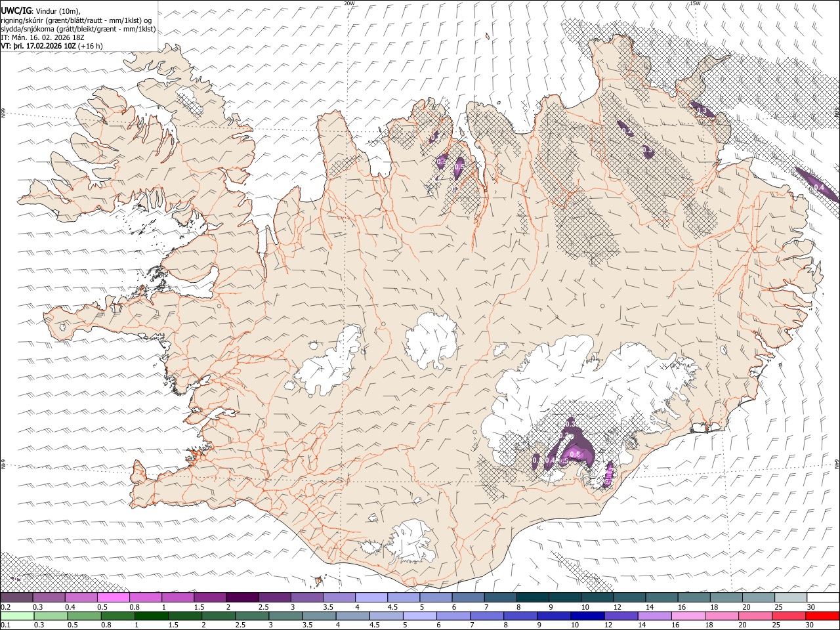Click the '4.5' value label in upper legend
The width and height of the screenshot is (840, 630).
click(392, 607)
